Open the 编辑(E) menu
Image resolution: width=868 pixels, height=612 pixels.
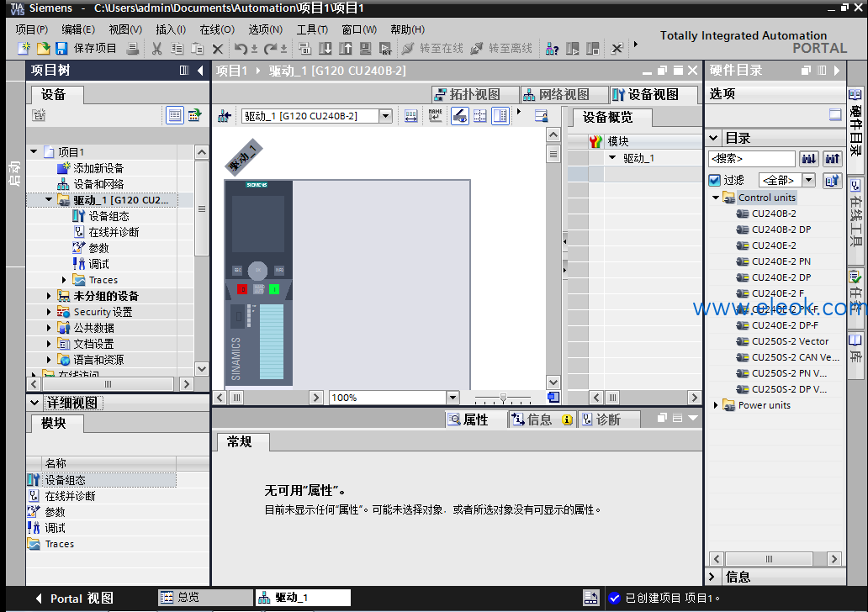click(x=78, y=29)
